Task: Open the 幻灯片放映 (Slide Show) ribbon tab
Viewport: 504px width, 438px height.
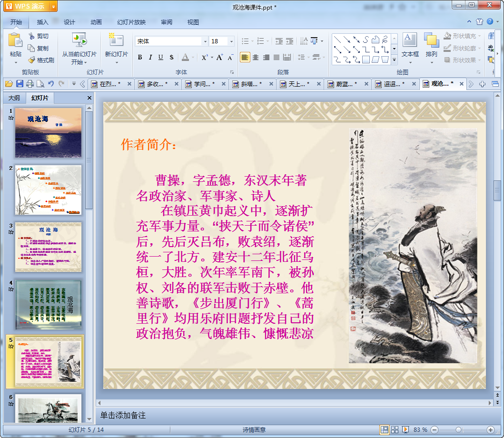Action: click(x=131, y=22)
